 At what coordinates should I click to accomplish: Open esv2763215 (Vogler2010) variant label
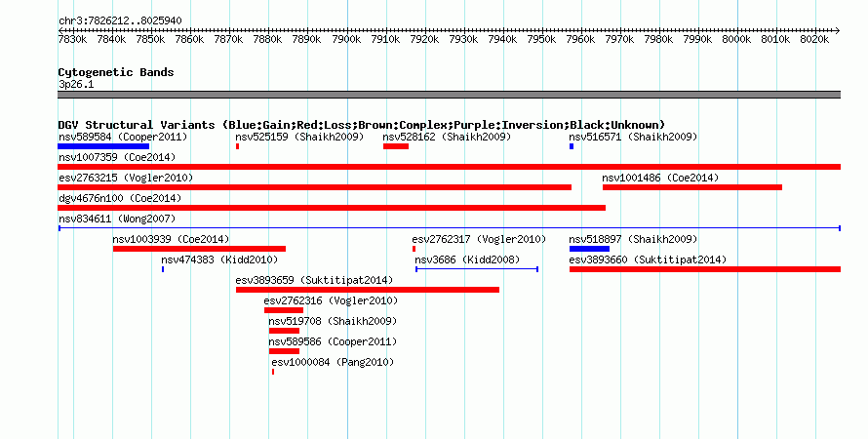126,178
